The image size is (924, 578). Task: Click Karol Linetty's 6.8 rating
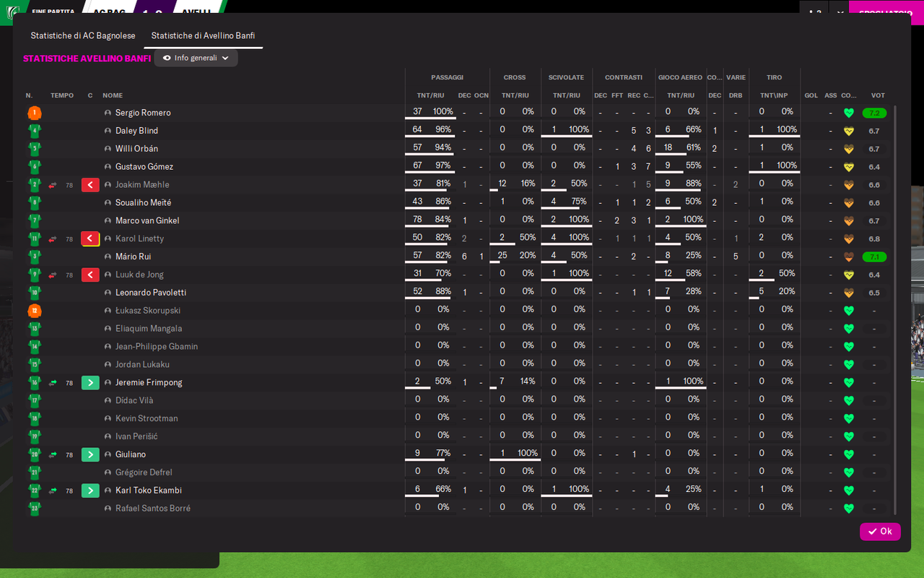coord(874,238)
